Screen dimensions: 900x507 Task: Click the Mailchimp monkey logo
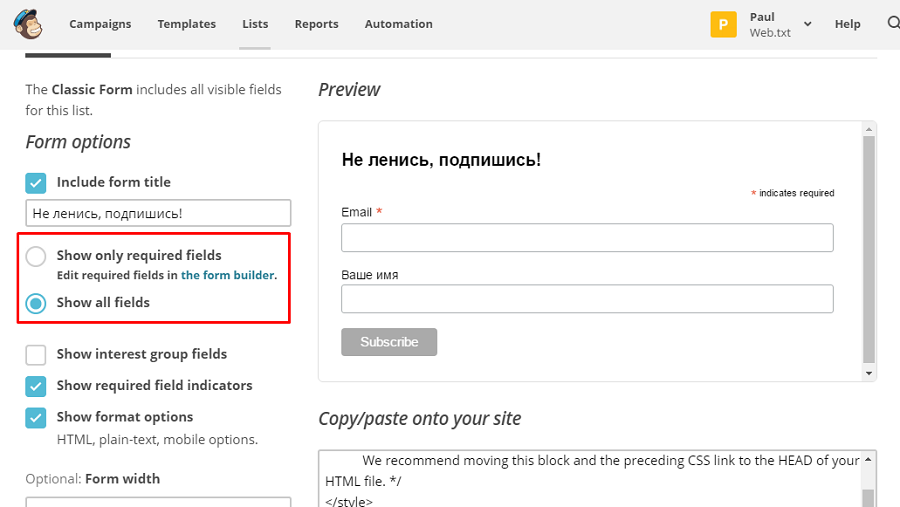tap(28, 24)
